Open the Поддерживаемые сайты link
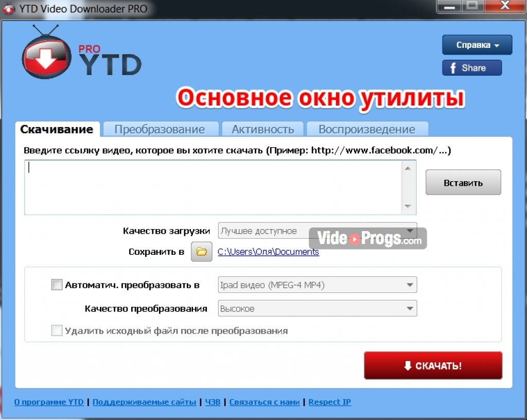The height and width of the screenshot is (420, 527). click(x=144, y=402)
